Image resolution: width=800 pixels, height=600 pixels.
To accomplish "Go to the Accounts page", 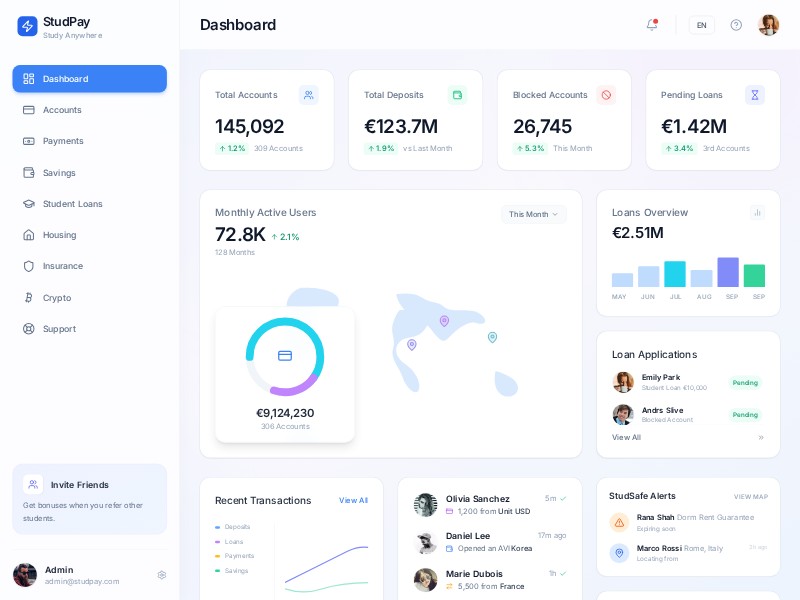I will [62, 110].
